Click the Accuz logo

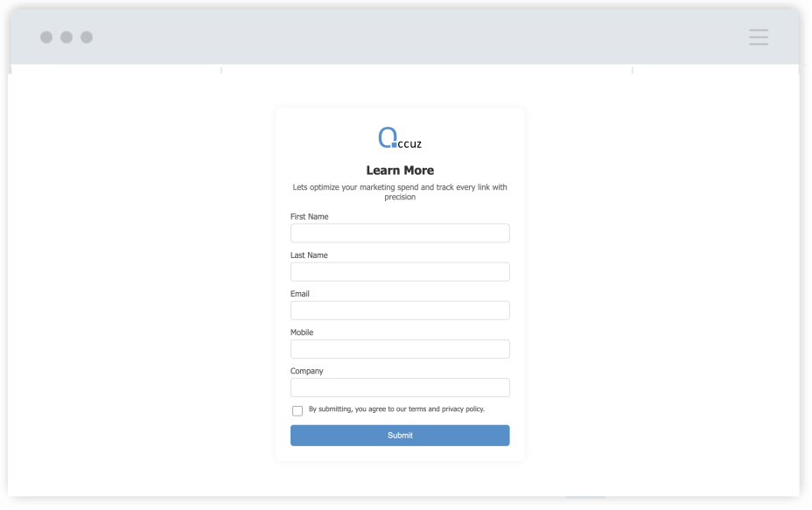point(400,137)
